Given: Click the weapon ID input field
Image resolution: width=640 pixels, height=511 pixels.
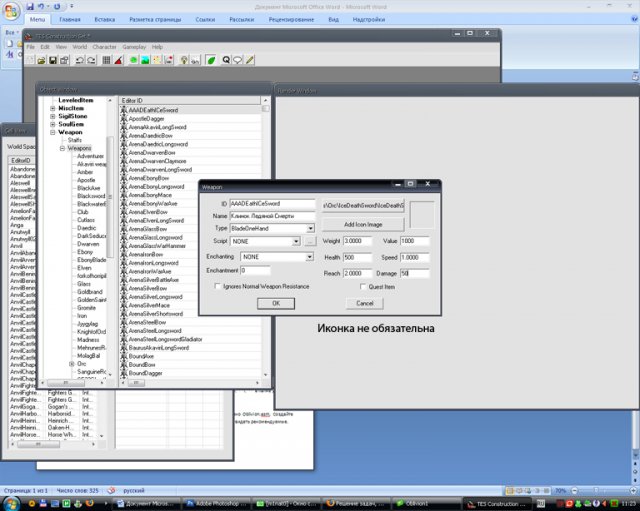Looking at the screenshot, I should (272, 203).
